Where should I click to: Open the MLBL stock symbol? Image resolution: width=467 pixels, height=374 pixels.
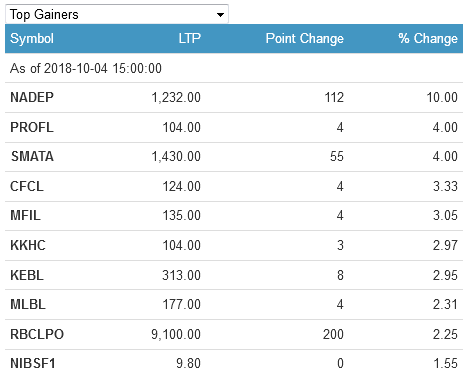tap(28, 304)
